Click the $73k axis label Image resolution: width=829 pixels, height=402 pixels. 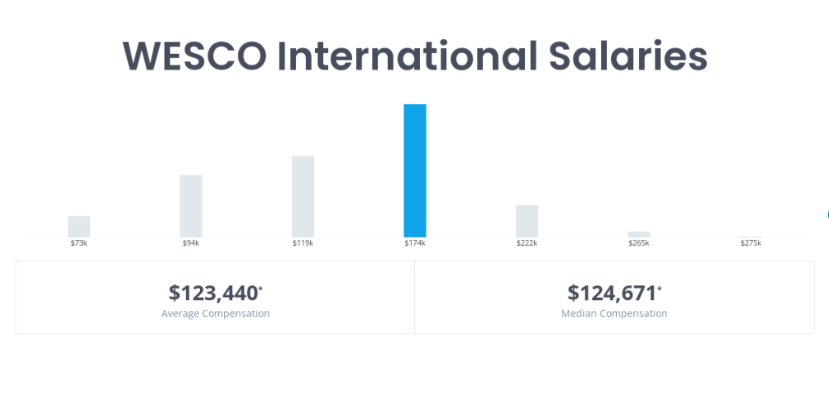click(x=79, y=243)
